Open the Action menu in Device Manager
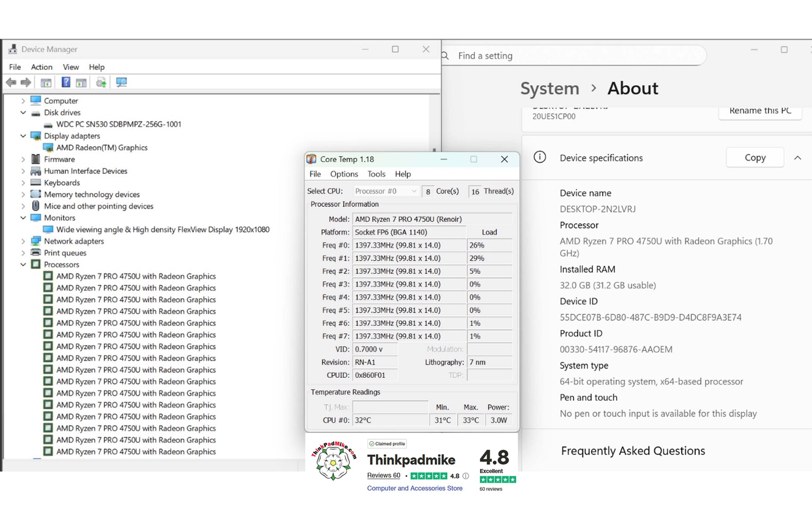812x510 pixels. (42, 67)
